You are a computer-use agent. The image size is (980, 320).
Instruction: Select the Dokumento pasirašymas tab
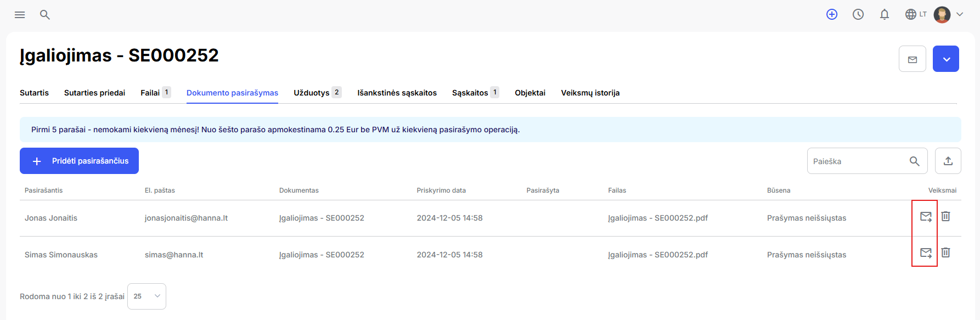(232, 93)
